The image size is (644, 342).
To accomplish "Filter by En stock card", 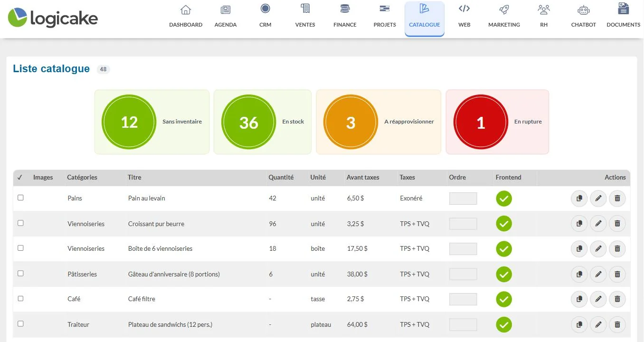I will click(263, 122).
